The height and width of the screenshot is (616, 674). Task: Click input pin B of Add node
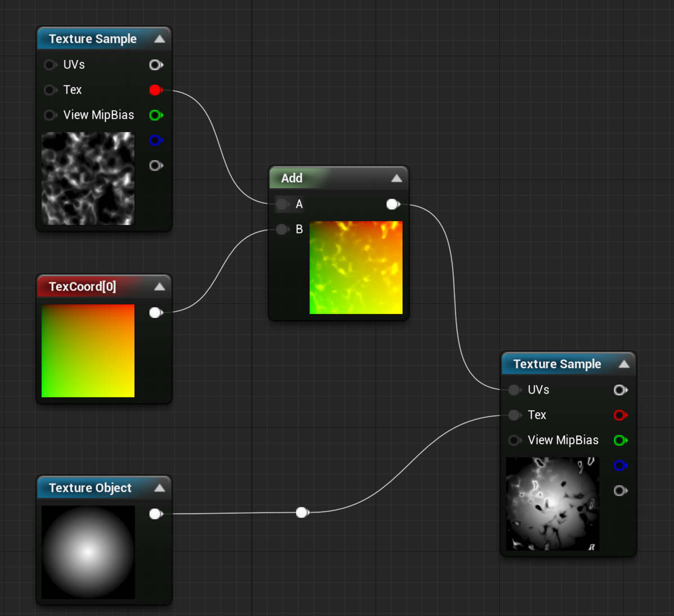coord(283,229)
